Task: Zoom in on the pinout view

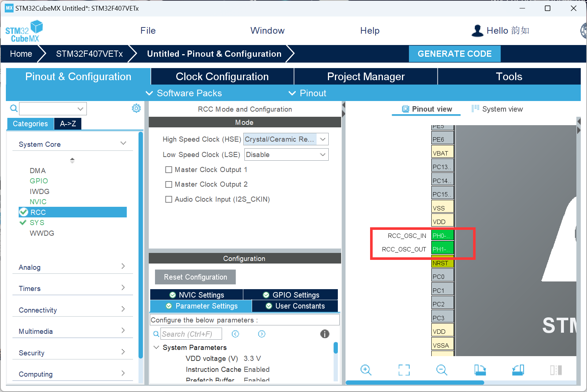Action: 366,370
